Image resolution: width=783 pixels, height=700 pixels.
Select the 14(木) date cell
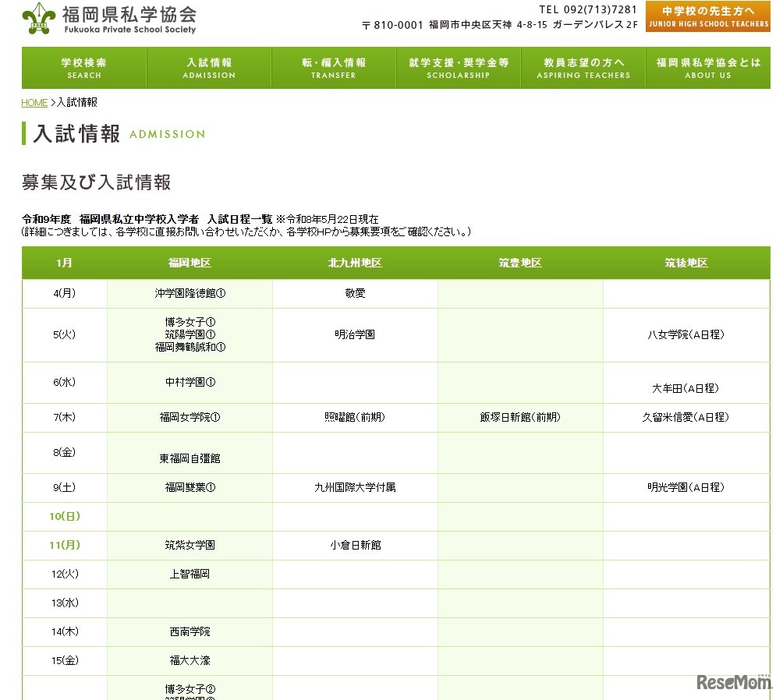65,632
